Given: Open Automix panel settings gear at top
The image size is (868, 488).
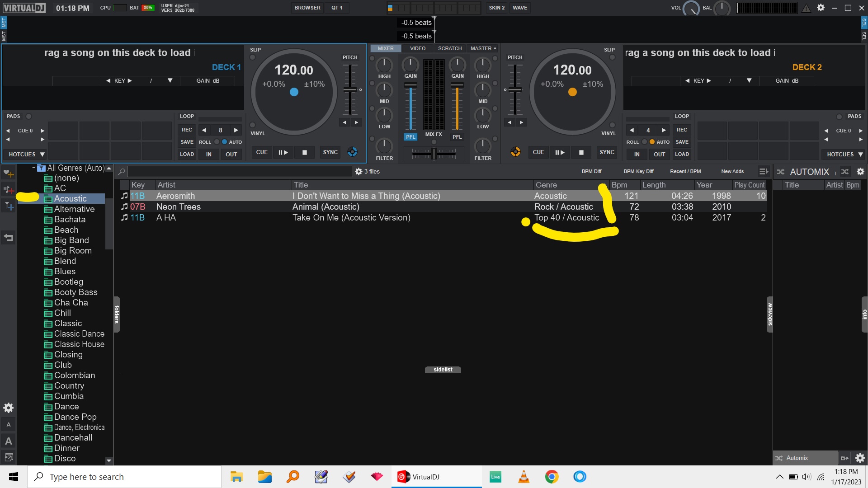Looking at the screenshot, I should point(860,172).
